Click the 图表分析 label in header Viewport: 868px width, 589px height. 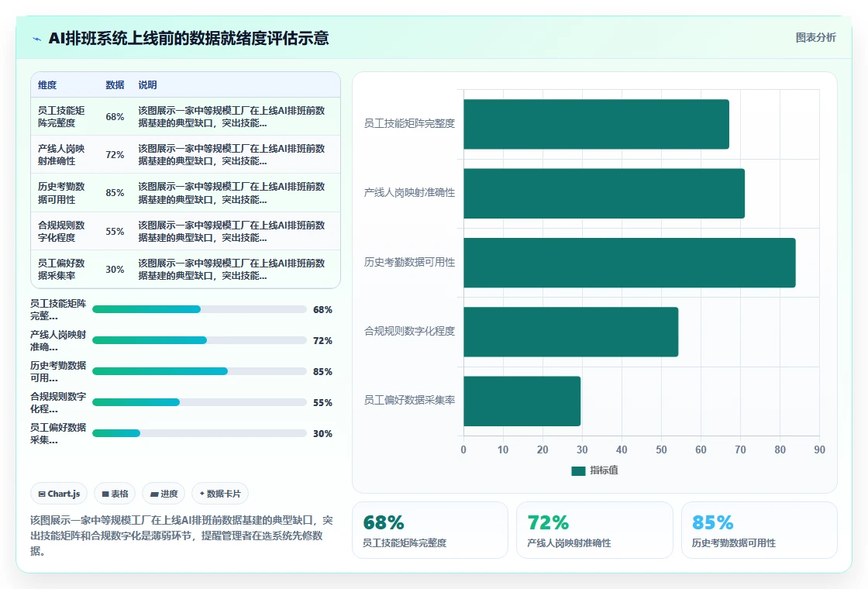pyautogui.click(x=815, y=38)
